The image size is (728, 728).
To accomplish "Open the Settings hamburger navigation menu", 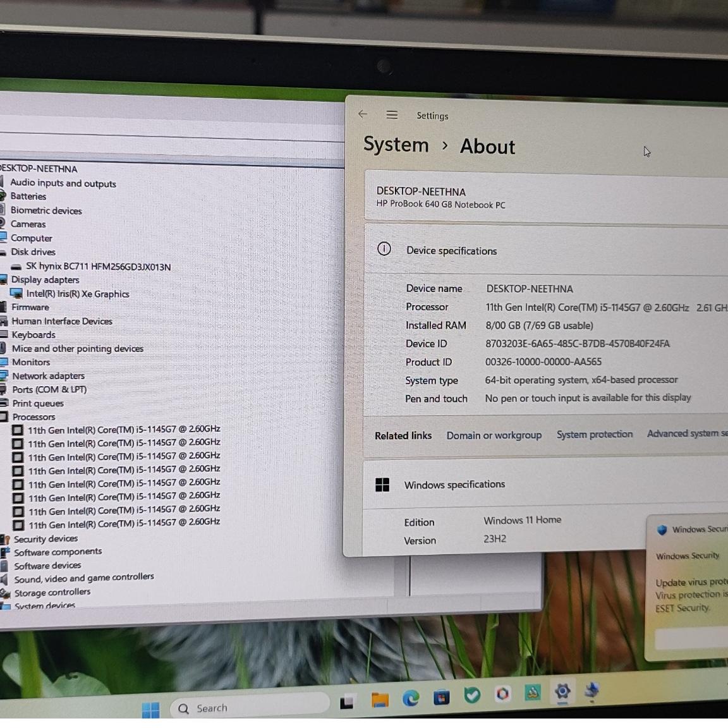I will click(x=392, y=114).
